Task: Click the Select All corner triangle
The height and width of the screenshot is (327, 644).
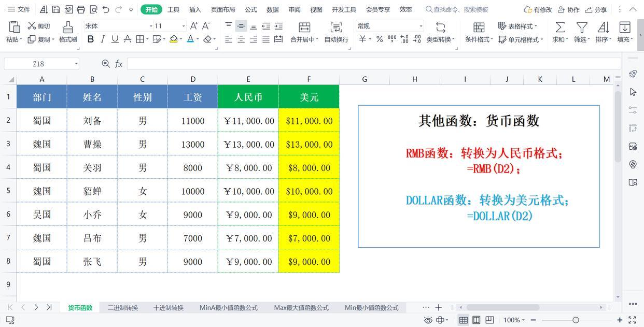Action: click(11, 79)
